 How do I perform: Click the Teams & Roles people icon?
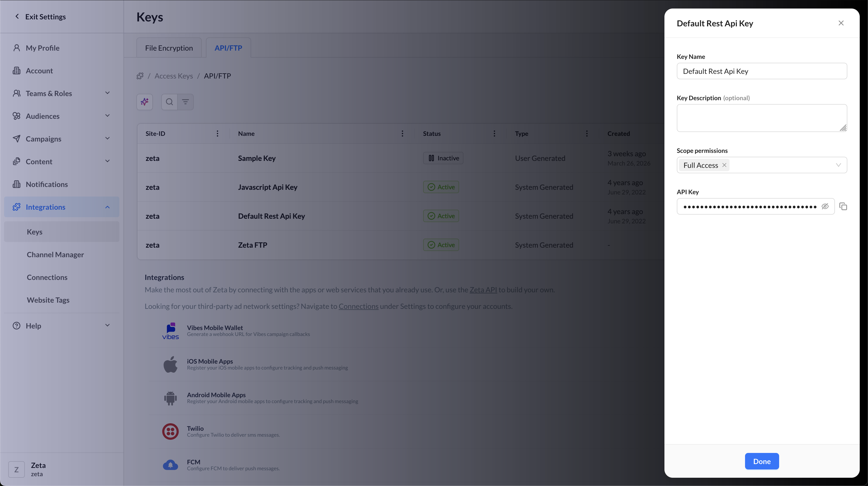17,93
